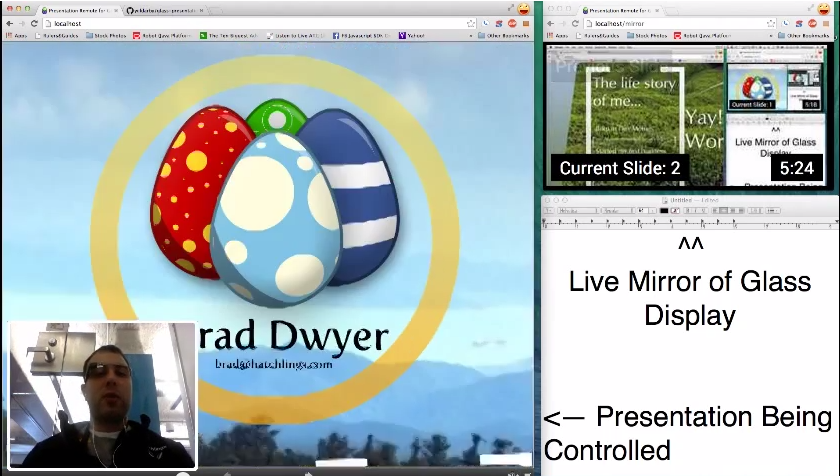840x476 pixels.
Task: Align text right in TextEdit
Action: point(741,211)
